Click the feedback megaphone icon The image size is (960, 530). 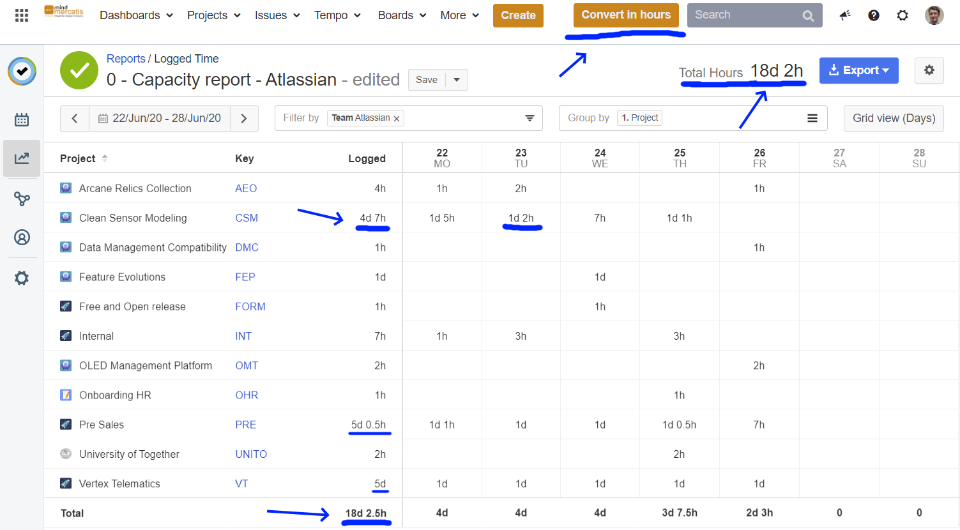[845, 15]
